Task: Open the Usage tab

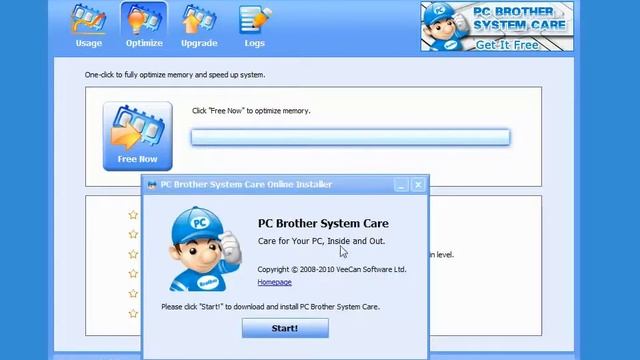Action: point(89,26)
